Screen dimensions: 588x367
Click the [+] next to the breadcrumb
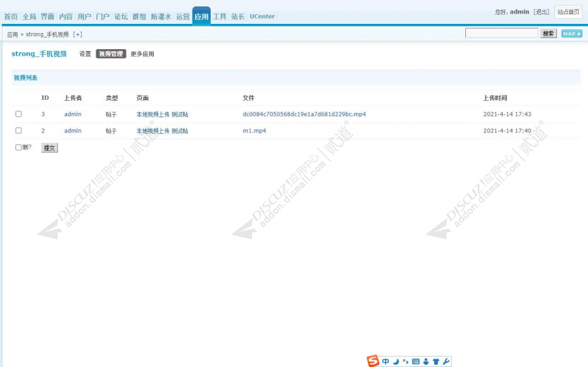pyautogui.click(x=78, y=34)
